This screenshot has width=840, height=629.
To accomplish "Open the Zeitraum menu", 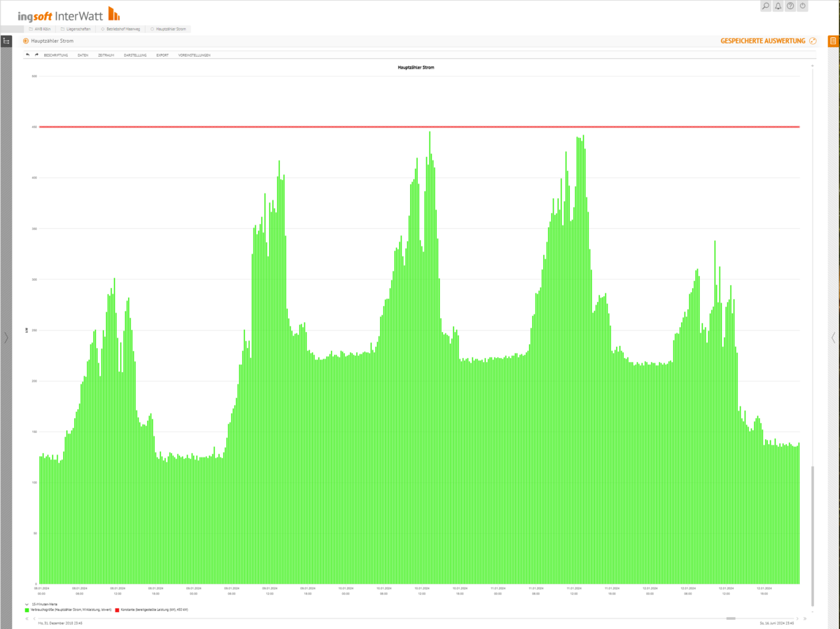I will pyautogui.click(x=106, y=55).
